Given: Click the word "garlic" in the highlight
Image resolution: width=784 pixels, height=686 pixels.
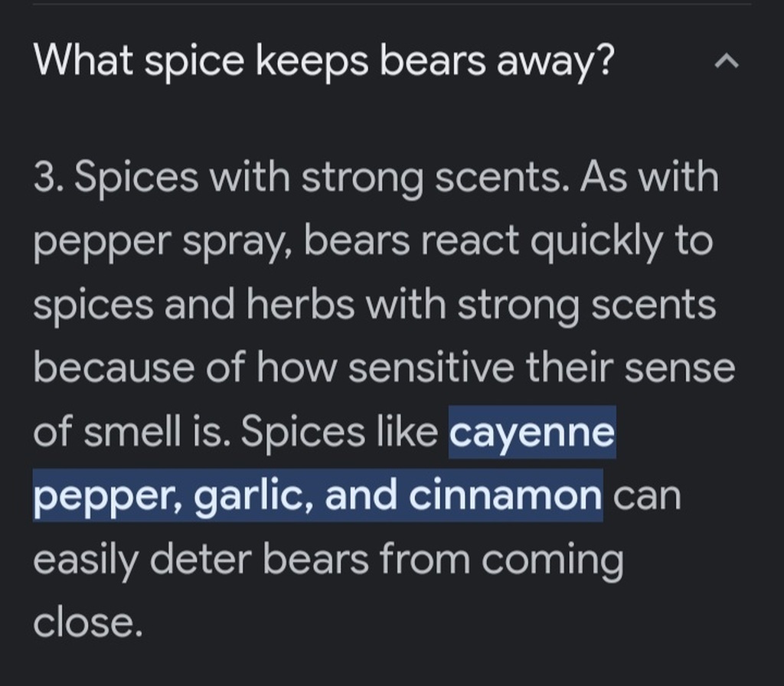Looking at the screenshot, I should click(254, 498).
